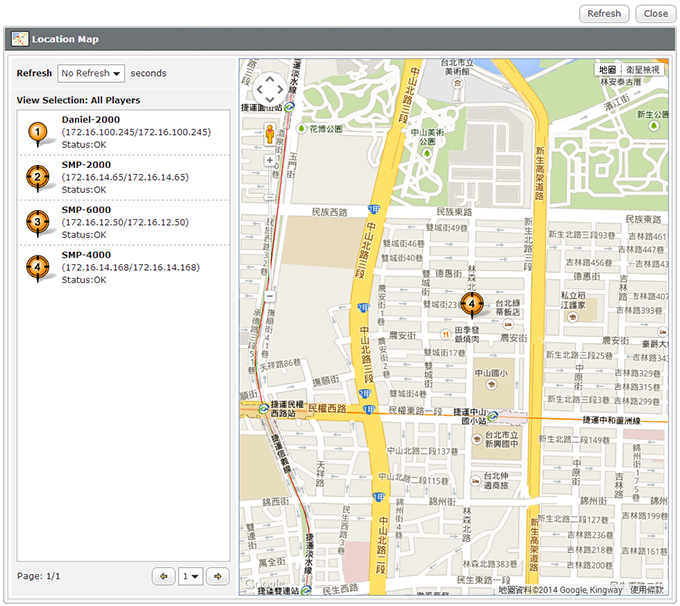Click the 新生公園 park icon

coord(654,126)
